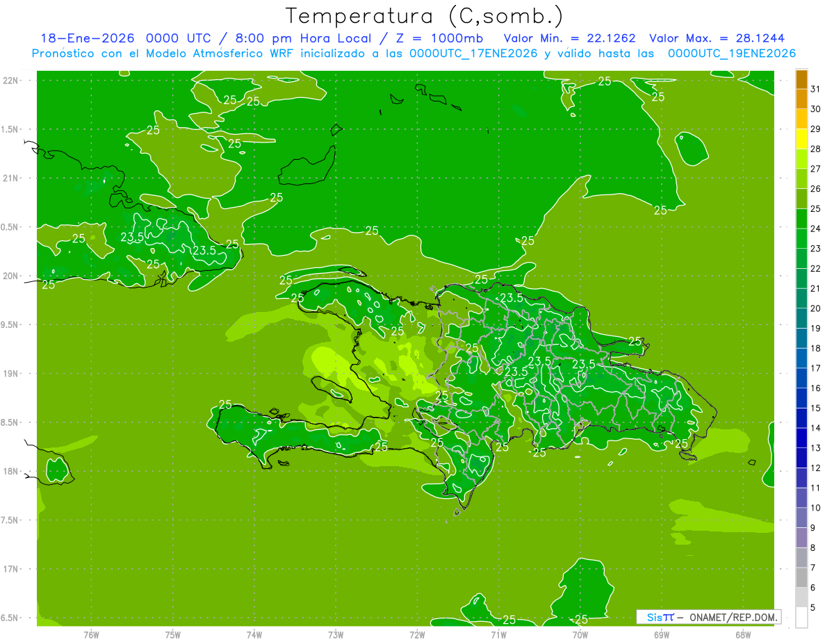Click the "74W" longitude axis label

coord(254,634)
